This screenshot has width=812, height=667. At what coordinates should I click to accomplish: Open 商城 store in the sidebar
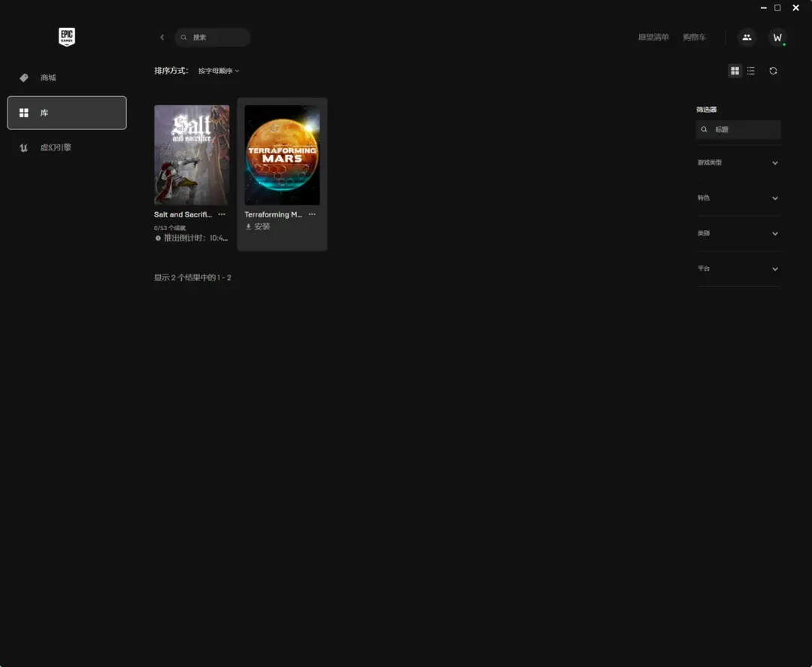coord(67,77)
